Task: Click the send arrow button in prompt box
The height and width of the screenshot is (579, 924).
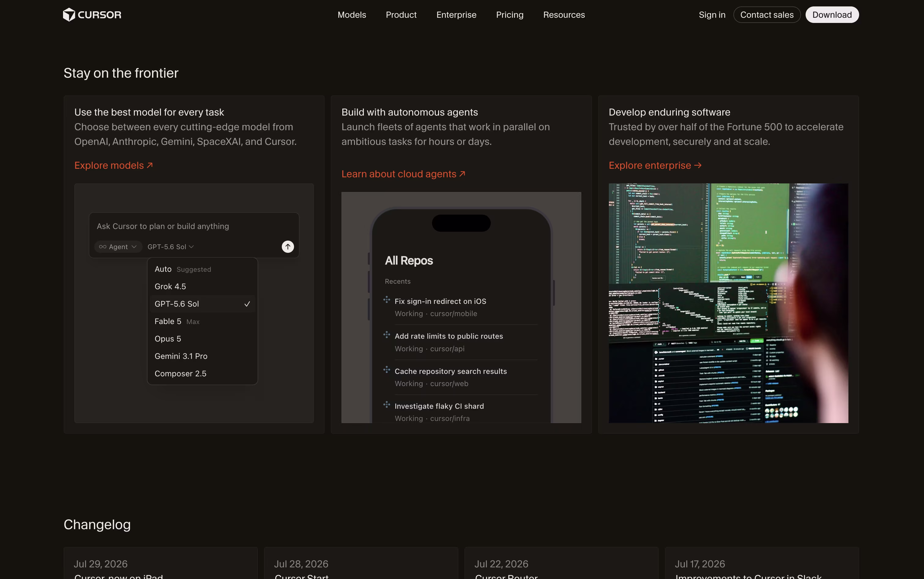Action: 288,247
